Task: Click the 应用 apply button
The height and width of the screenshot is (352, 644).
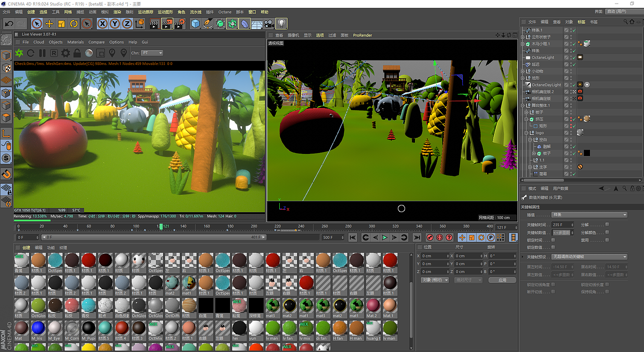Action: [502, 280]
